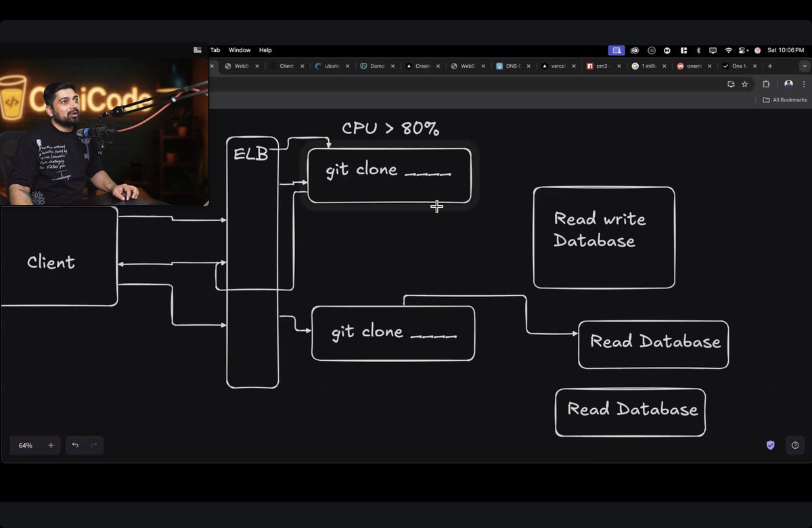Screen dimensions: 812x528
Task: Click the Creative Cloud menu bar icon
Action: 634,49
